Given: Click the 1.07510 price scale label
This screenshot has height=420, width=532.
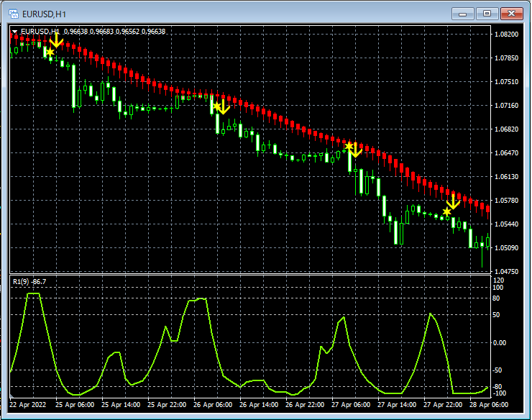Looking at the screenshot, I should tap(507, 82).
